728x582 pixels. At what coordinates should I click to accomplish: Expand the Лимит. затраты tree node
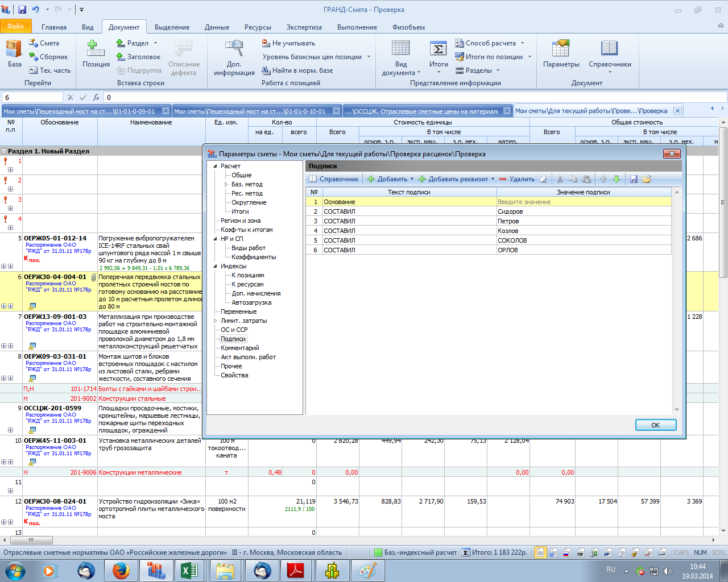[x=216, y=321]
